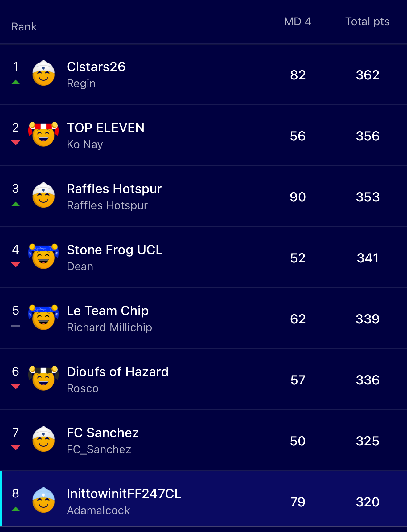Click FC Sanchez's total of 325 points
Image resolution: width=407 pixels, height=532 pixels.
click(x=368, y=441)
